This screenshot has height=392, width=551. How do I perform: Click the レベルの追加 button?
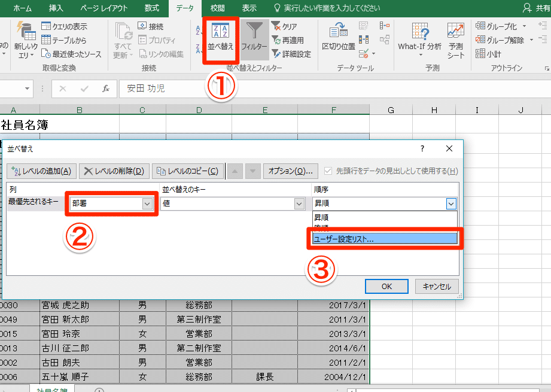[x=42, y=171]
